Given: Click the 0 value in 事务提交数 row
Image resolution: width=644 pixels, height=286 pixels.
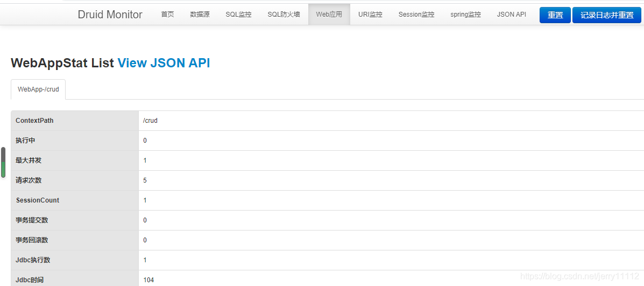Looking at the screenshot, I should (x=145, y=220).
